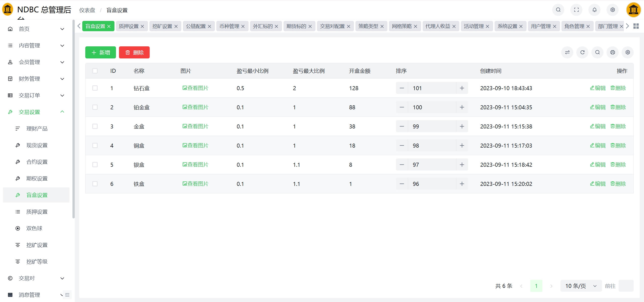Select the checkbox for 钻石盒 row

[x=95, y=88]
